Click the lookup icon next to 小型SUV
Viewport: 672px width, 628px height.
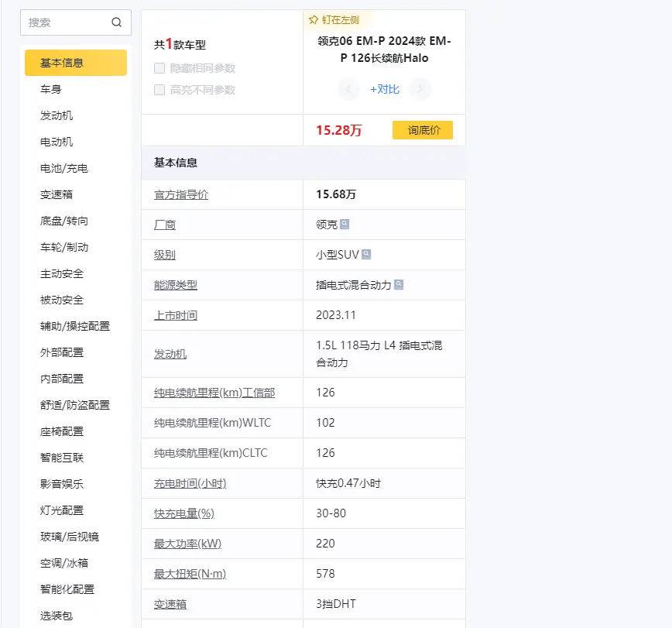click(366, 255)
